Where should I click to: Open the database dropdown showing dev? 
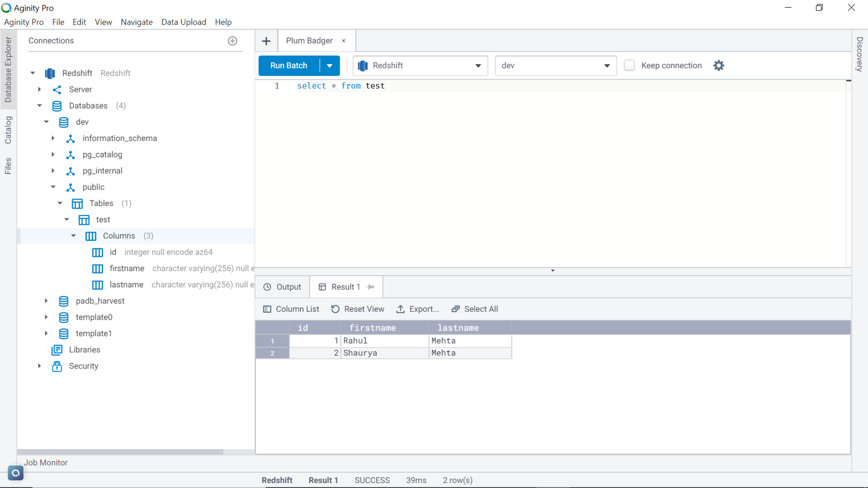tap(607, 66)
